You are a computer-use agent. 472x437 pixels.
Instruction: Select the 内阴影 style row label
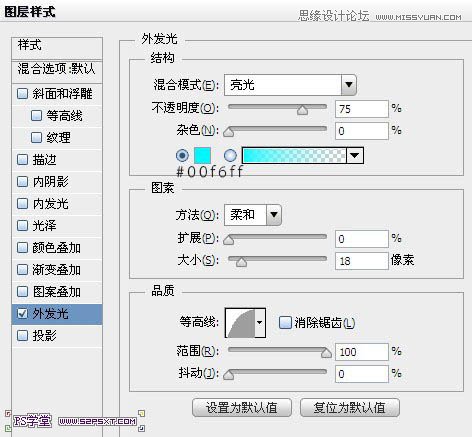point(51,182)
